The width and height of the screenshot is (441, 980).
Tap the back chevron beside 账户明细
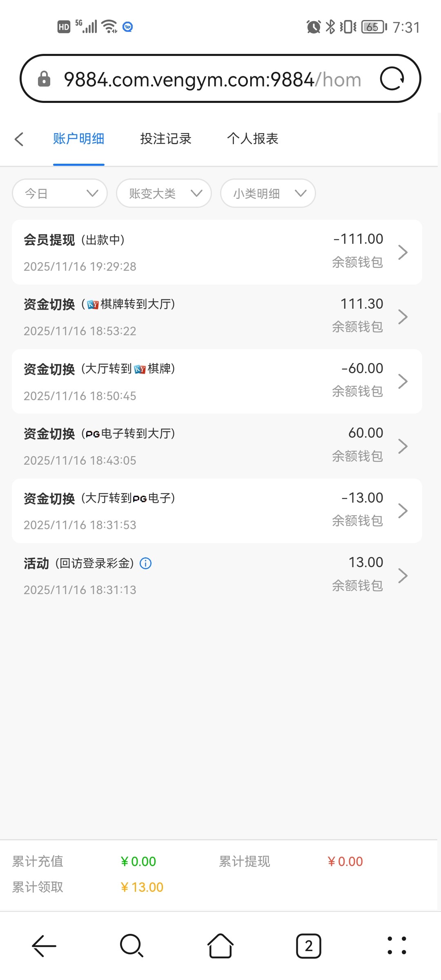pyautogui.click(x=19, y=139)
